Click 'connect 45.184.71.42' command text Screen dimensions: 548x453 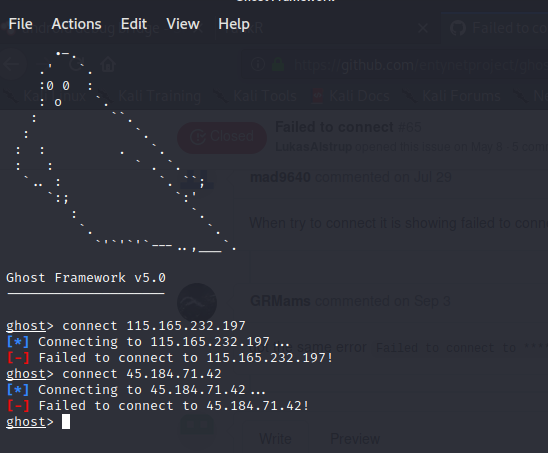[142, 374]
